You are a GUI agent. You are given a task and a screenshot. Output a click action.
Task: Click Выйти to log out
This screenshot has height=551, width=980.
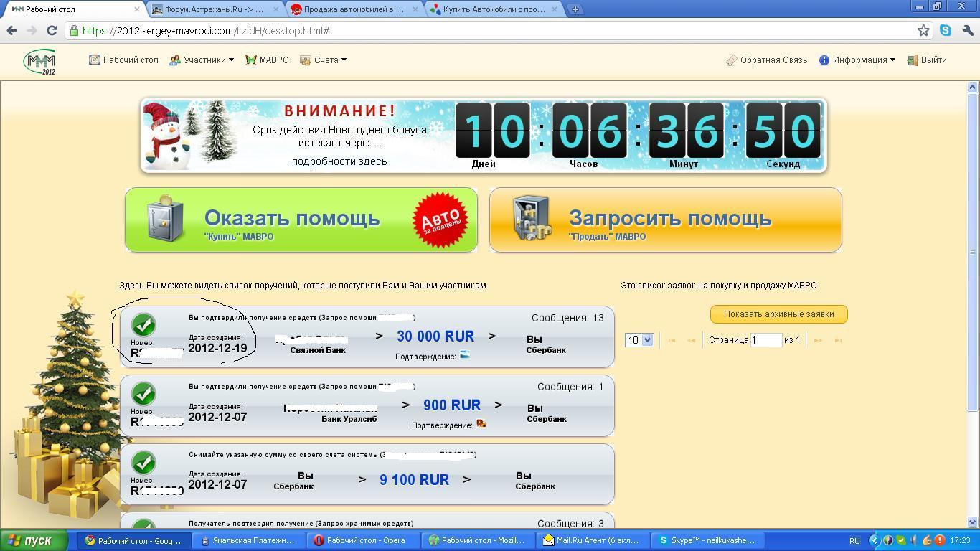coord(927,60)
